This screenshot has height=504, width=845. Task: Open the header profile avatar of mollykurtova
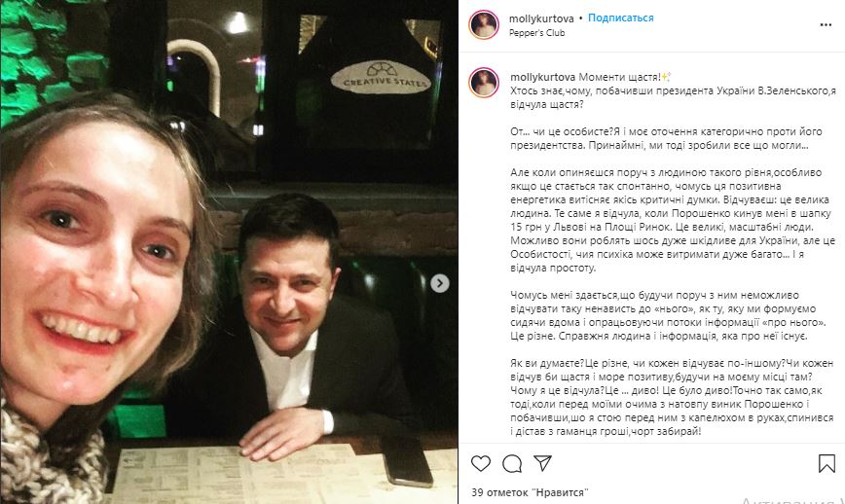(484, 24)
